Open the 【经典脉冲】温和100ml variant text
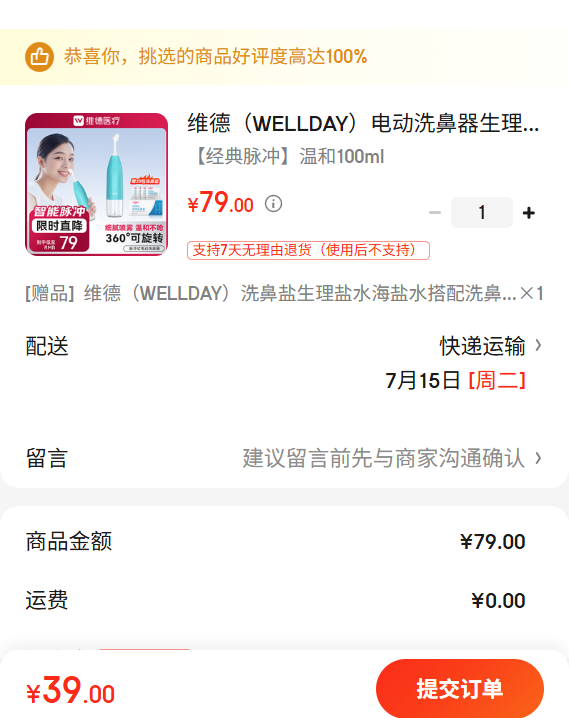 click(288, 157)
